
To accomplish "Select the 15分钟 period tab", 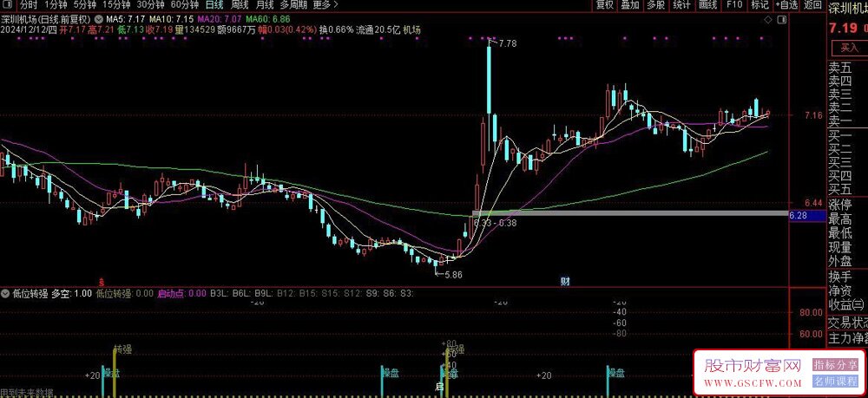I will pyautogui.click(x=117, y=5).
